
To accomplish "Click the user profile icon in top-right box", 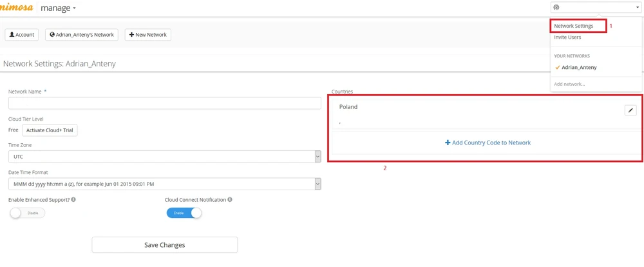I will click(557, 8).
